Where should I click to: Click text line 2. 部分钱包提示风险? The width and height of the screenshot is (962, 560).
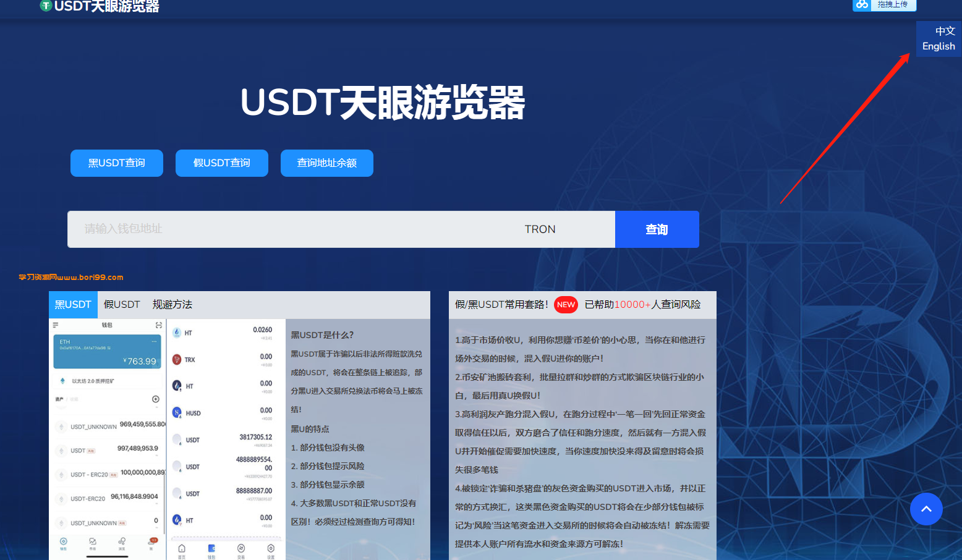[x=328, y=466]
